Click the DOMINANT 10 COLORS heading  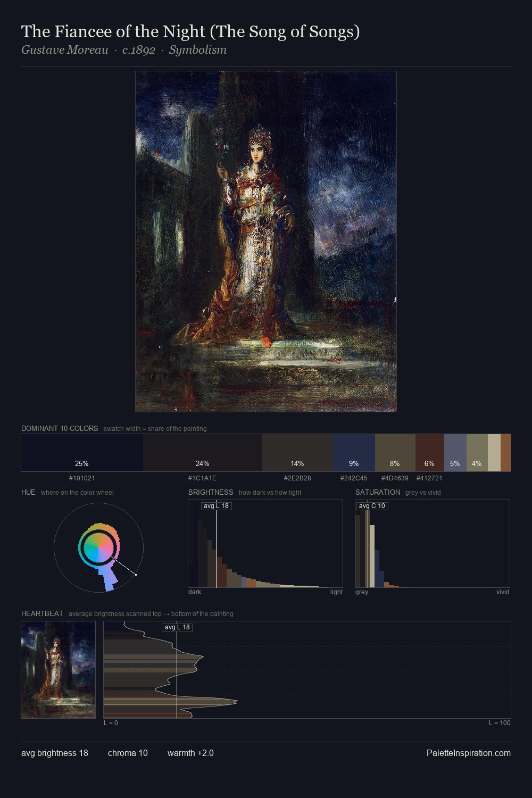[60, 428]
